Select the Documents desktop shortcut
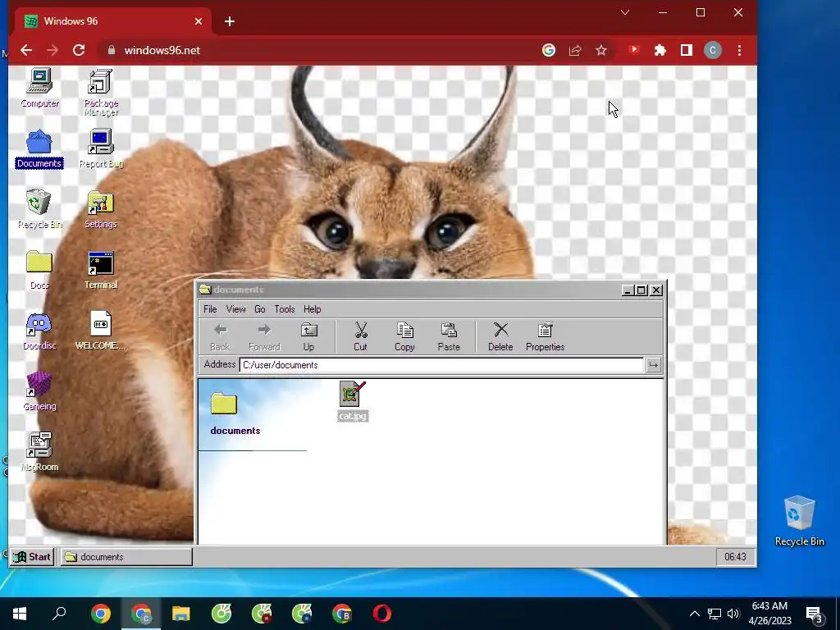Viewport: 840px width, 630px height. (x=39, y=149)
